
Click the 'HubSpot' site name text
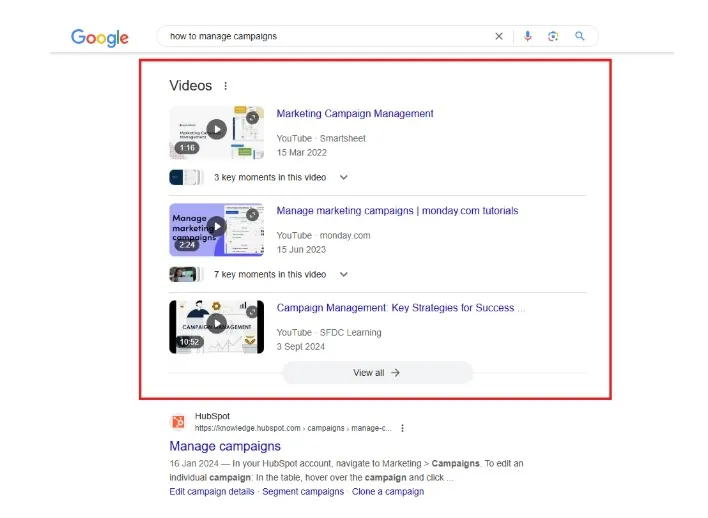(x=212, y=416)
